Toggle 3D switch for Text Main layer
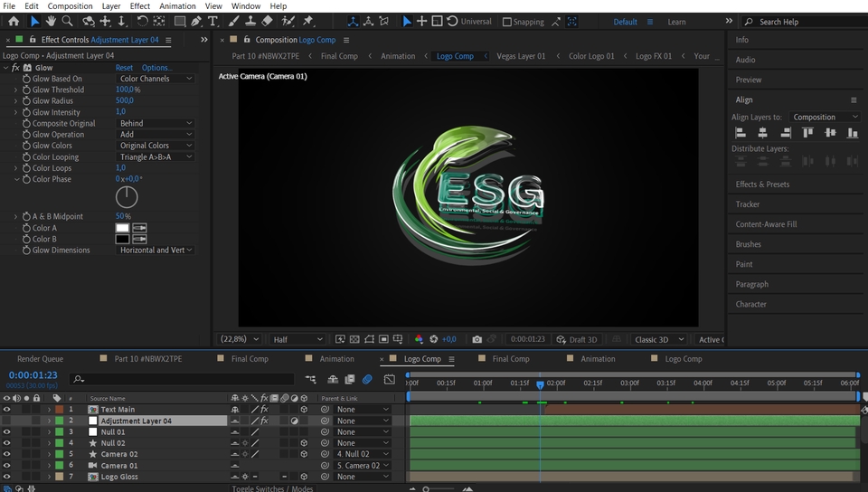Screen dimensions: 868x492 [304, 410]
